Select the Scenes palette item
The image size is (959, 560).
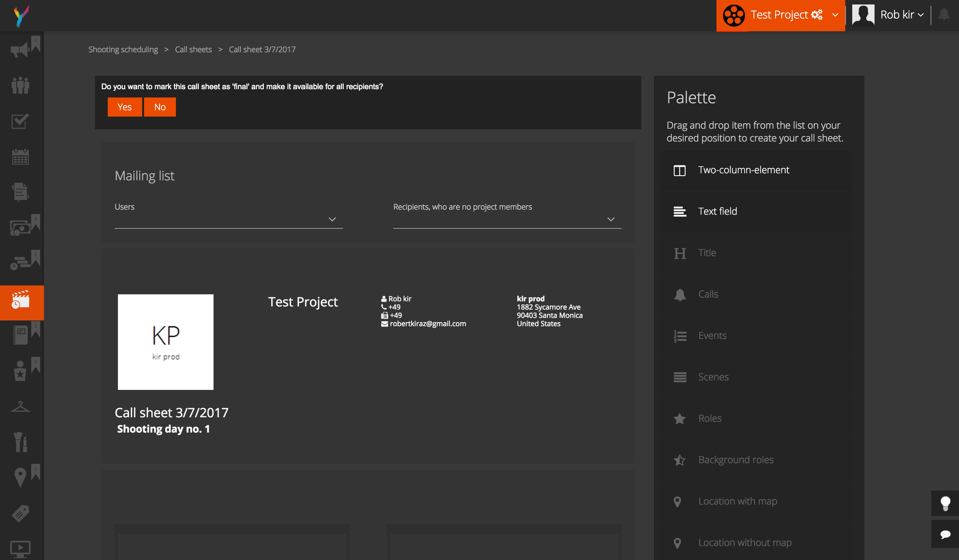tap(756, 377)
